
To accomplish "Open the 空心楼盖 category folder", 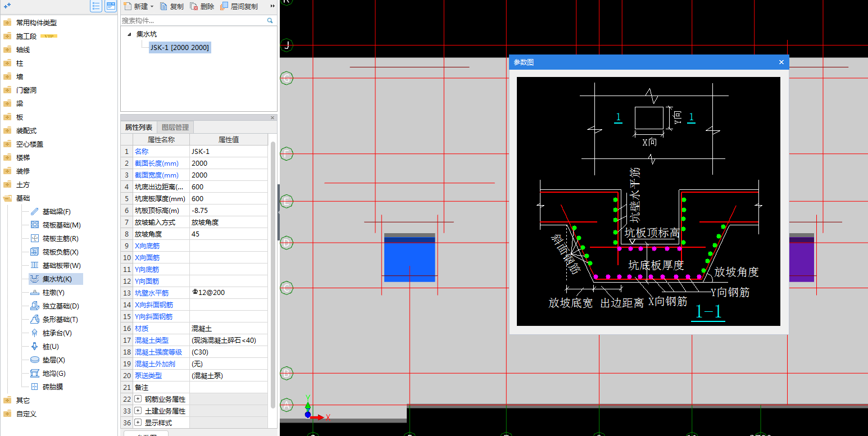I will click(7, 144).
